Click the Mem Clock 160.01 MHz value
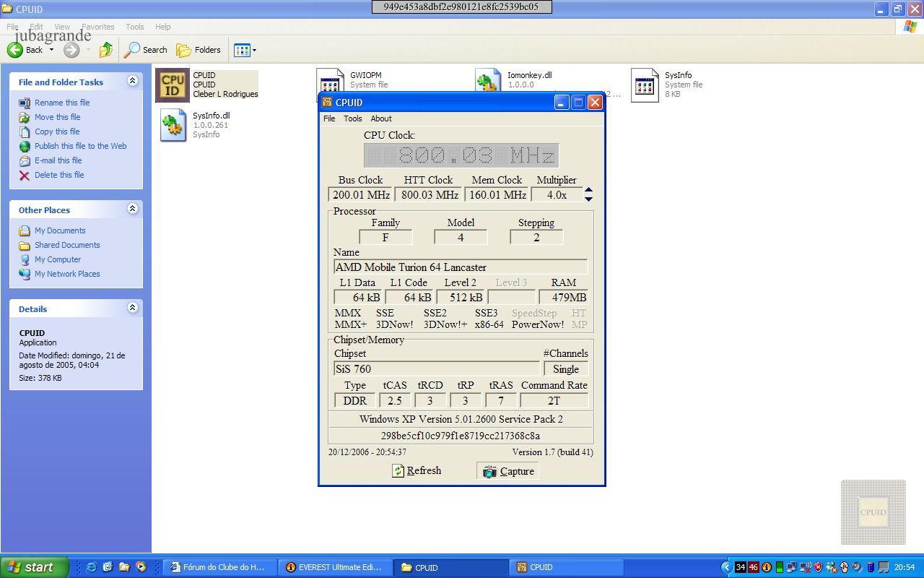 click(497, 195)
